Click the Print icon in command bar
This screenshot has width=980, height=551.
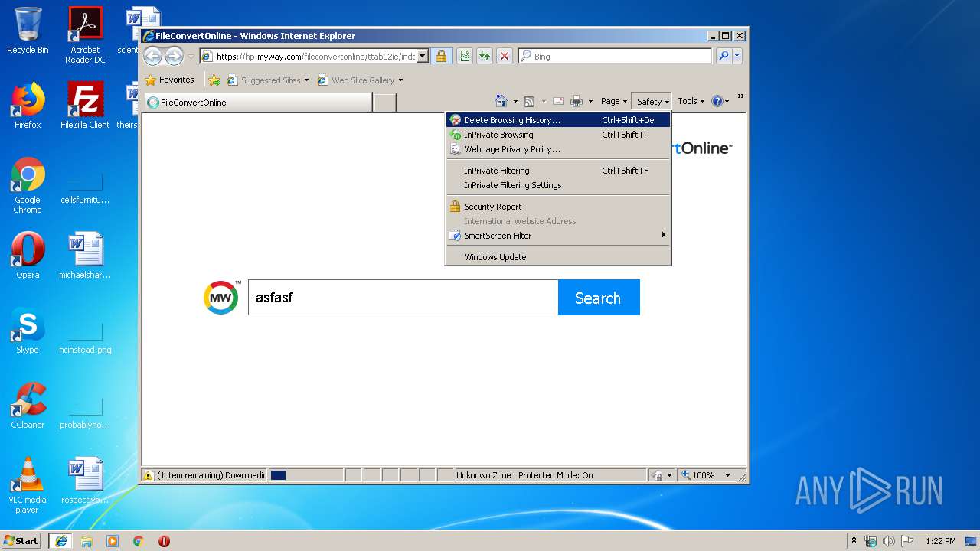577,101
